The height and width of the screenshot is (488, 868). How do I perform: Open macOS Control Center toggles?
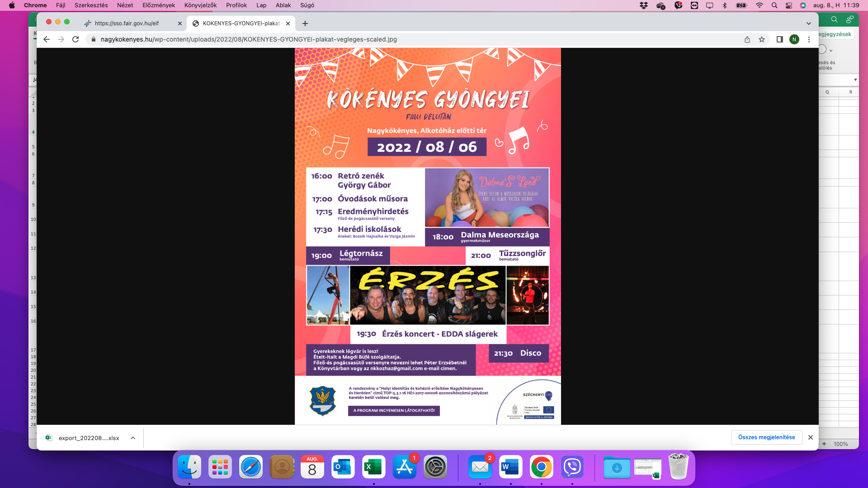click(x=789, y=5)
